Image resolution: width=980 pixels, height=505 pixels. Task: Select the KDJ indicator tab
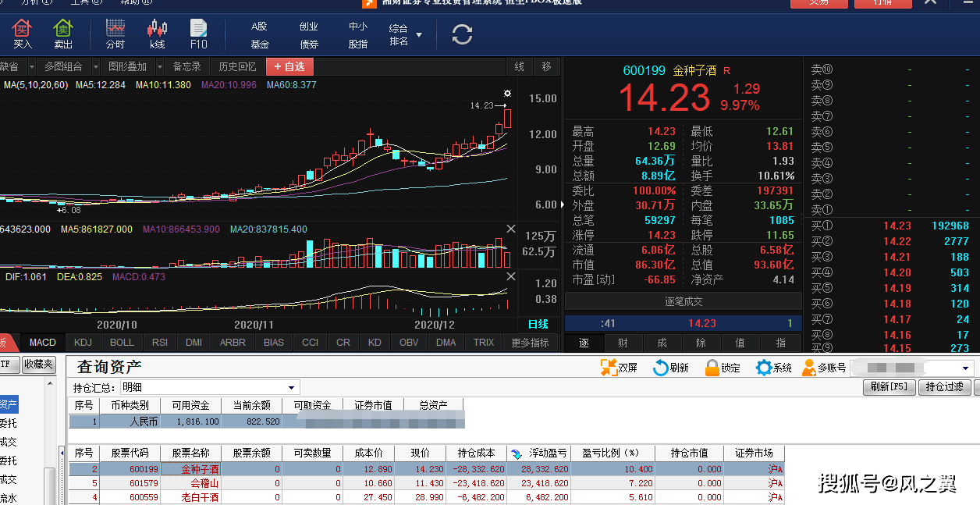click(83, 343)
